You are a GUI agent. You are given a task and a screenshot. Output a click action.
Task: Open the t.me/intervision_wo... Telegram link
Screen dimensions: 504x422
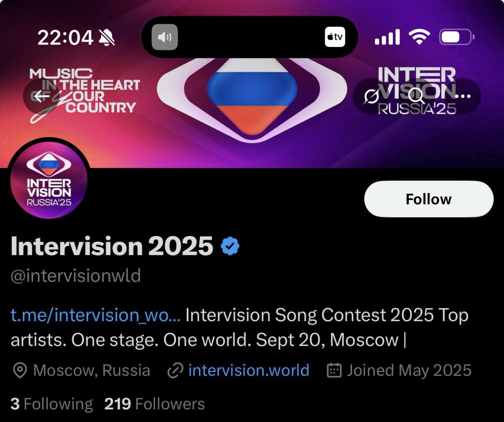(96, 315)
